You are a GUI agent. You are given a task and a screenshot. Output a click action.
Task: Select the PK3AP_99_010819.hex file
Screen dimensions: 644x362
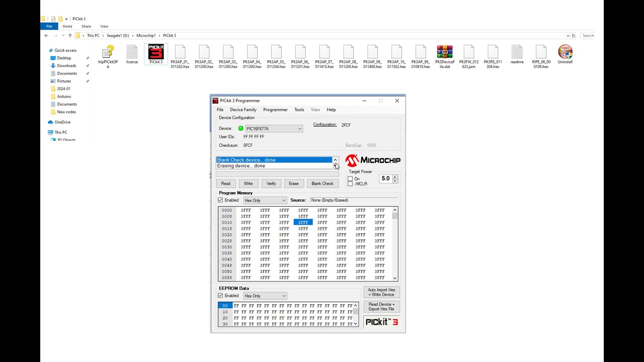pyautogui.click(x=421, y=57)
